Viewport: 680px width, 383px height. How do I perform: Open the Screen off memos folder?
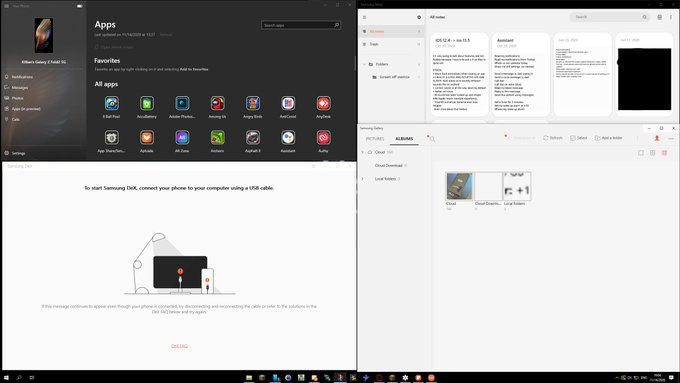[x=395, y=77]
